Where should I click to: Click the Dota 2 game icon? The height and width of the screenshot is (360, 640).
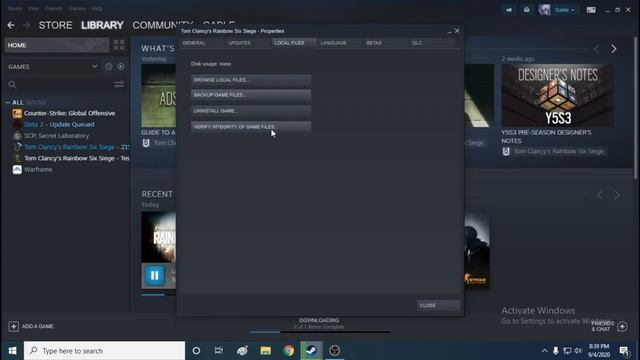pos(17,124)
